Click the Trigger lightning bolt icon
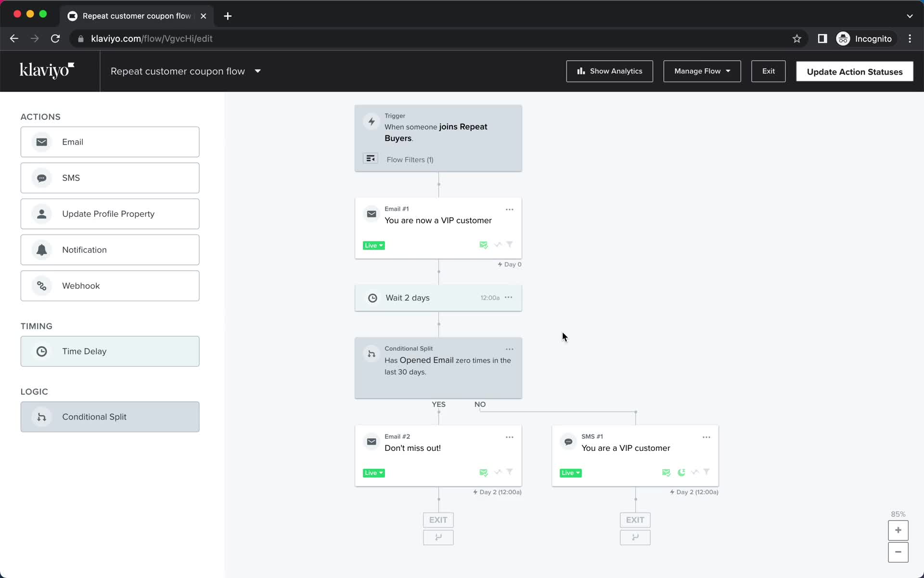The image size is (924, 578). point(372,122)
